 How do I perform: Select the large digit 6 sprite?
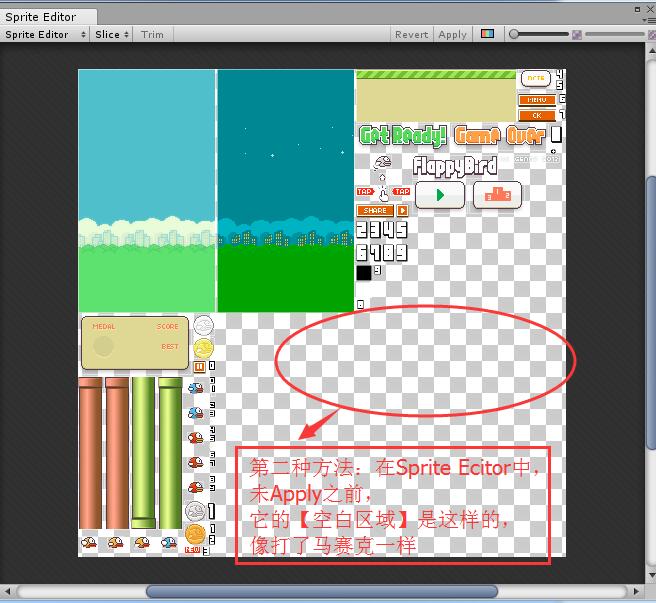point(362,253)
